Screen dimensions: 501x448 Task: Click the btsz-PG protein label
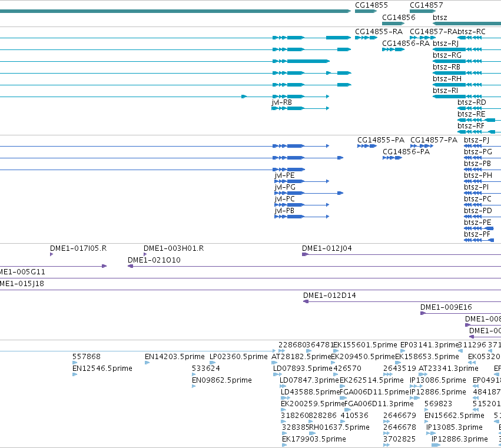pos(477,152)
